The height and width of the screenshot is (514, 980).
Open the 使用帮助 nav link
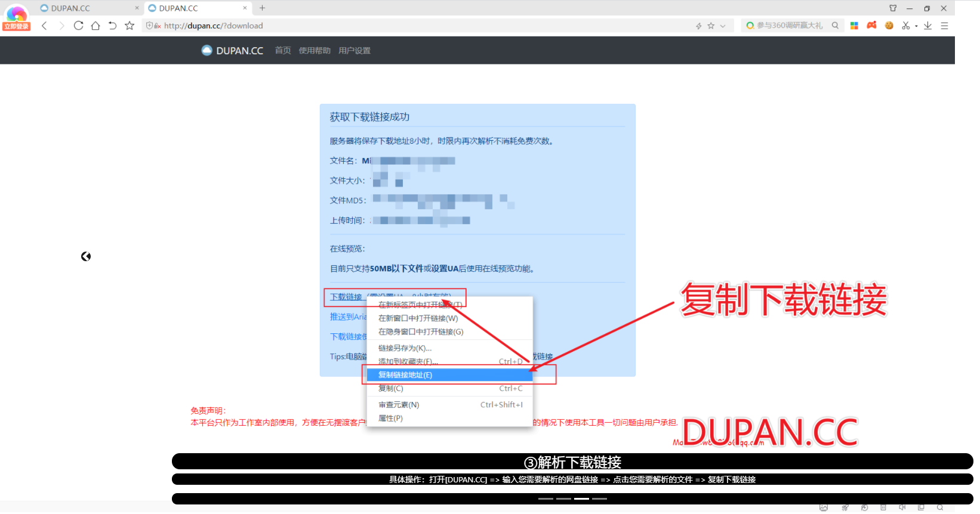[315, 51]
